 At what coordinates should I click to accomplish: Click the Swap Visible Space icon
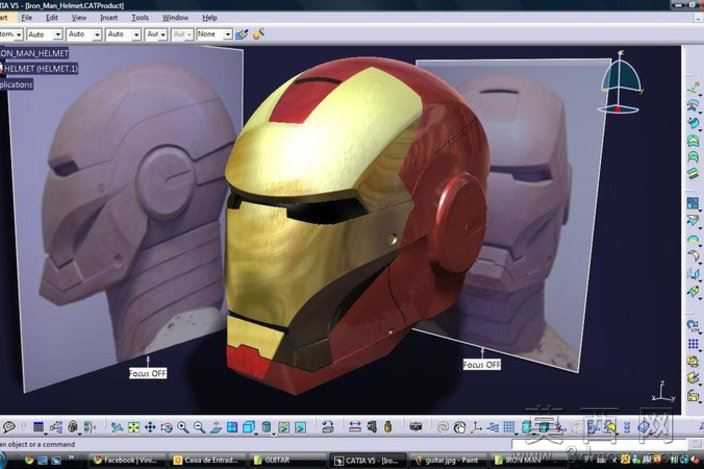[x=300, y=427]
